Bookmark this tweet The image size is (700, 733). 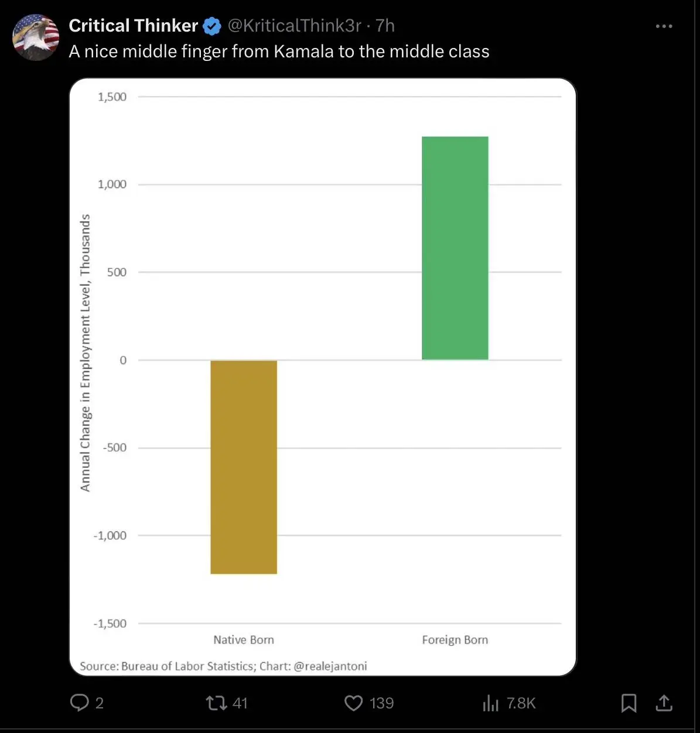click(x=629, y=703)
